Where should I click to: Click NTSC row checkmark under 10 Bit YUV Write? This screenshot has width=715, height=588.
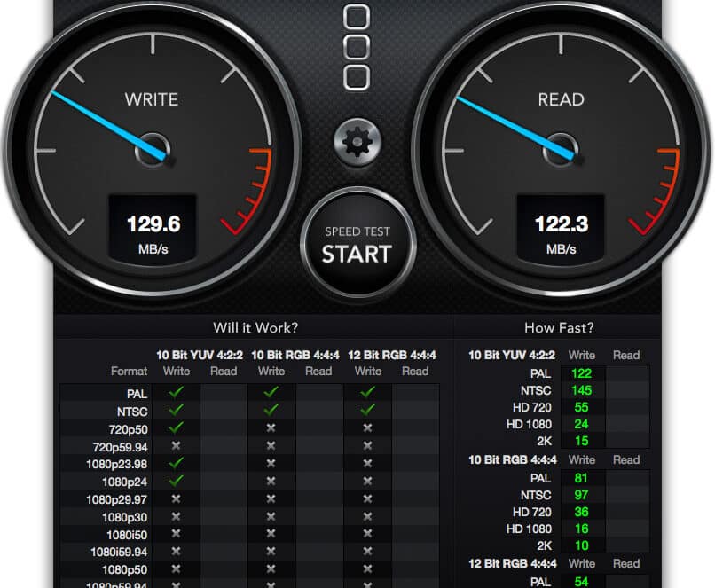pyautogui.click(x=176, y=410)
